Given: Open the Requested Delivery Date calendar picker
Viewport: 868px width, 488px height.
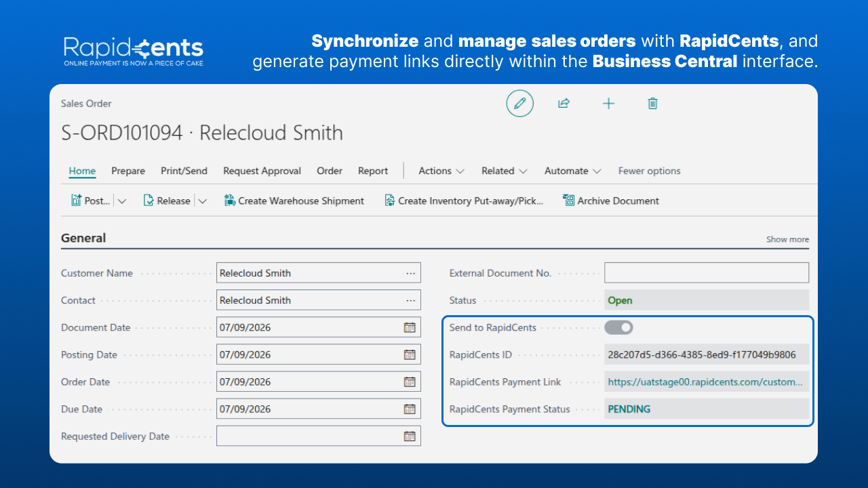Looking at the screenshot, I should pos(410,436).
